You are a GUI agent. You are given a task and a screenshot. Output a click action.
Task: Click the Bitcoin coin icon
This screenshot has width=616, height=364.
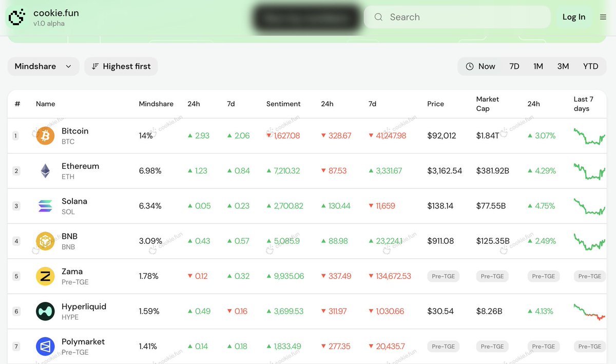(45, 136)
